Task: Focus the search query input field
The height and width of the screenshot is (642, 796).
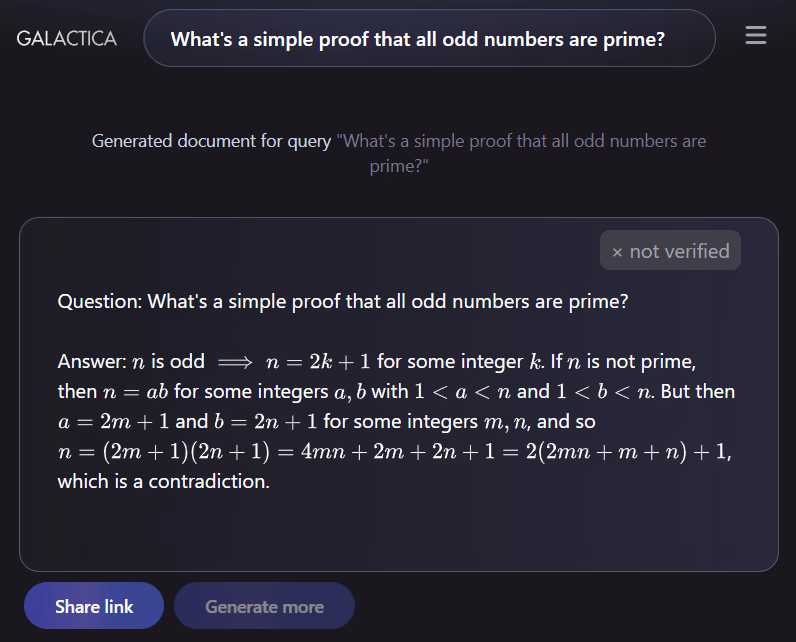Action: click(429, 39)
